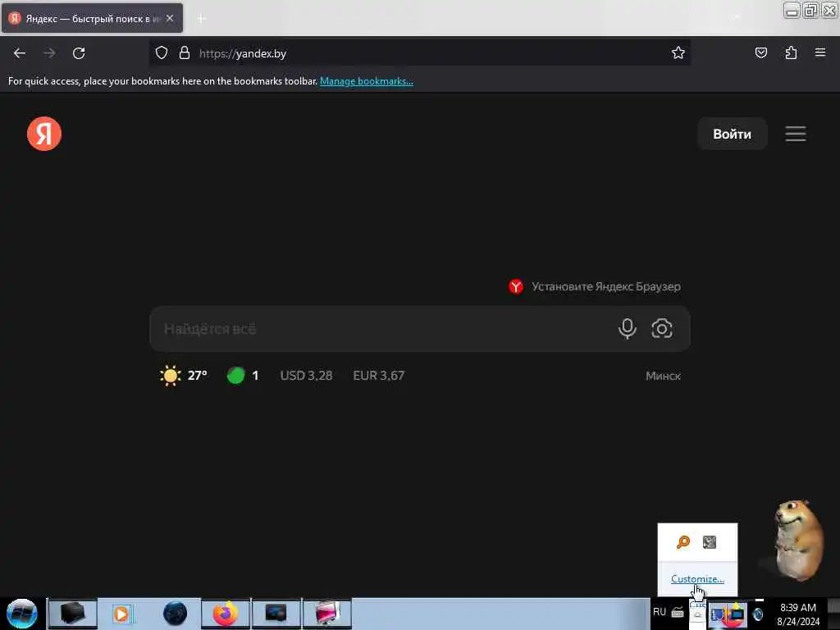Open the Firefox application hamburger menu
This screenshot has height=630, width=840.
(820, 52)
